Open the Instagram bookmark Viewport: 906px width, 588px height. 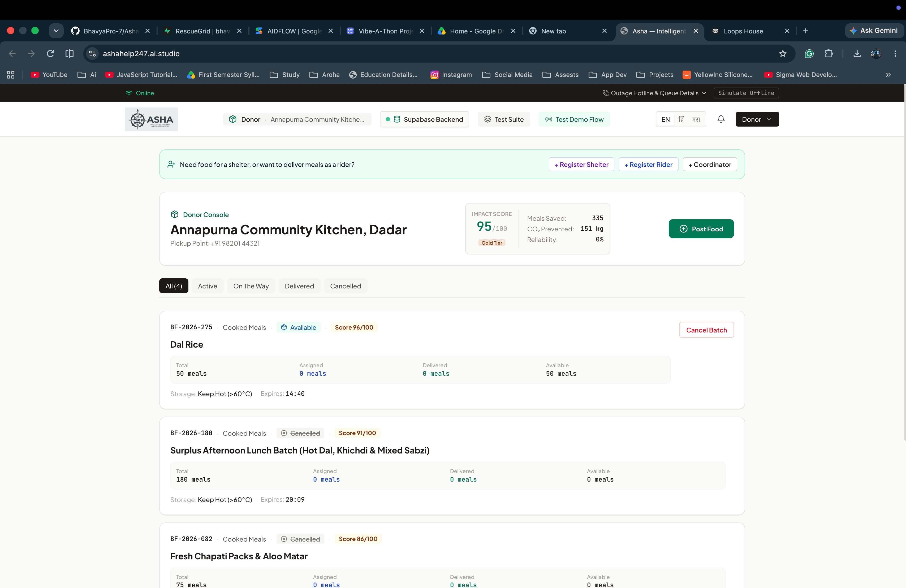pyautogui.click(x=451, y=75)
